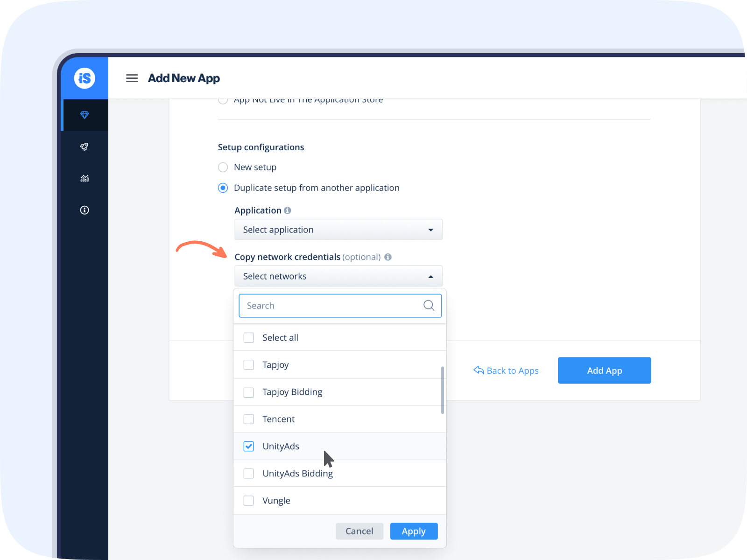The width and height of the screenshot is (747, 560).
Task: Click the info tooltip beside Application label
Action: tap(288, 210)
